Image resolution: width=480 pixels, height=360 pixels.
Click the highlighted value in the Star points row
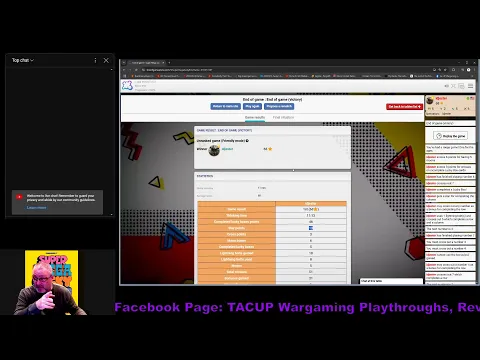point(311,228)
